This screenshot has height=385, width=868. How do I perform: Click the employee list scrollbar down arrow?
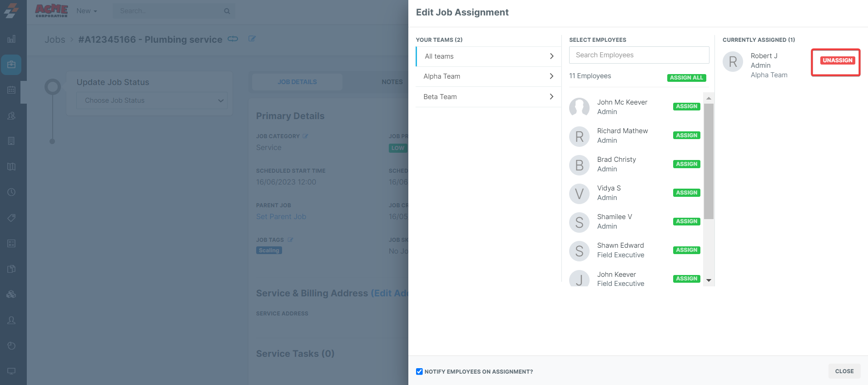click(709, 280)
